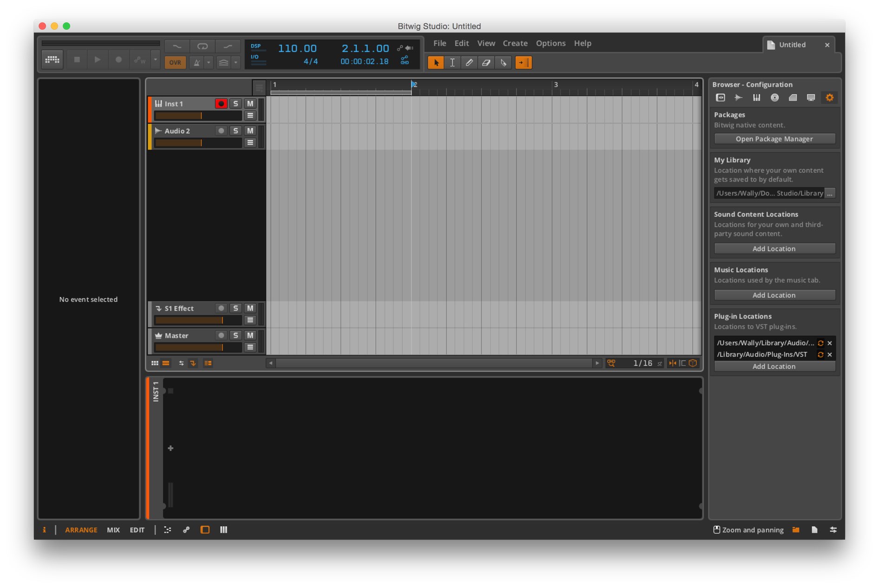Toggle the groove button

[224, 63]
